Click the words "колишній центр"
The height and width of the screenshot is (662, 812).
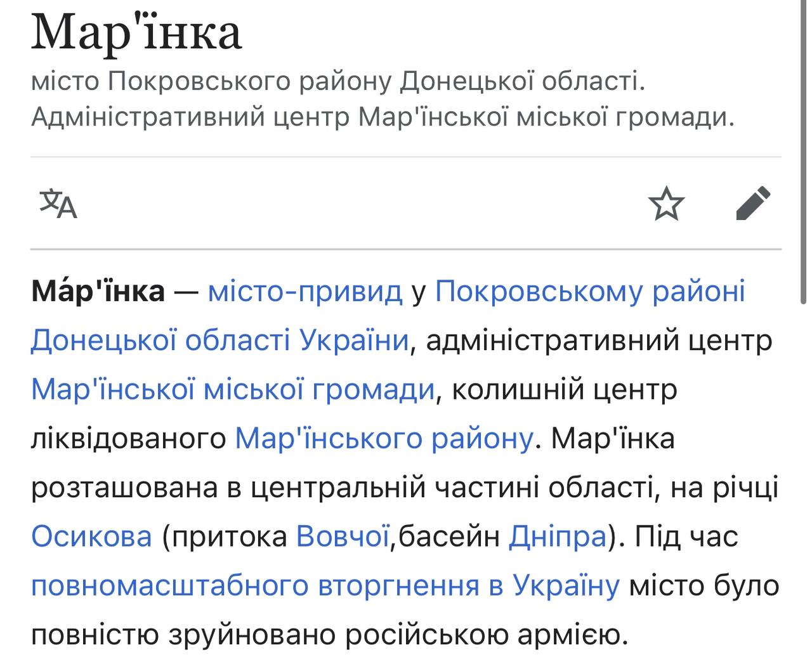[564, 389]
